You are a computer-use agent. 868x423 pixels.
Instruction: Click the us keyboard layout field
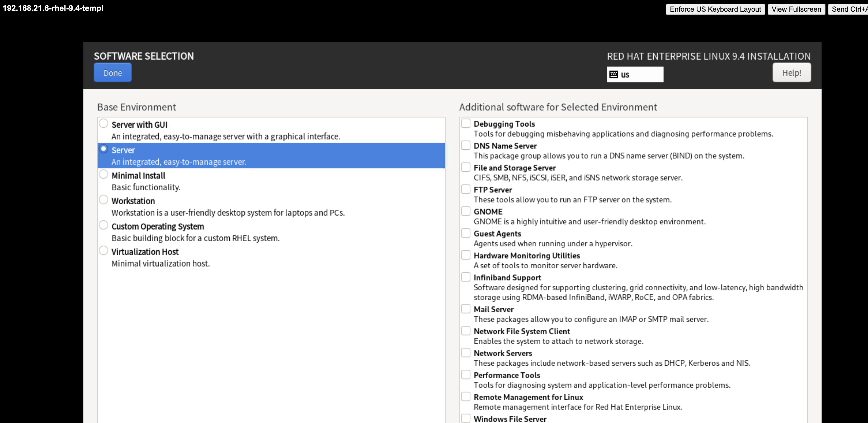(x=640, y=74)
